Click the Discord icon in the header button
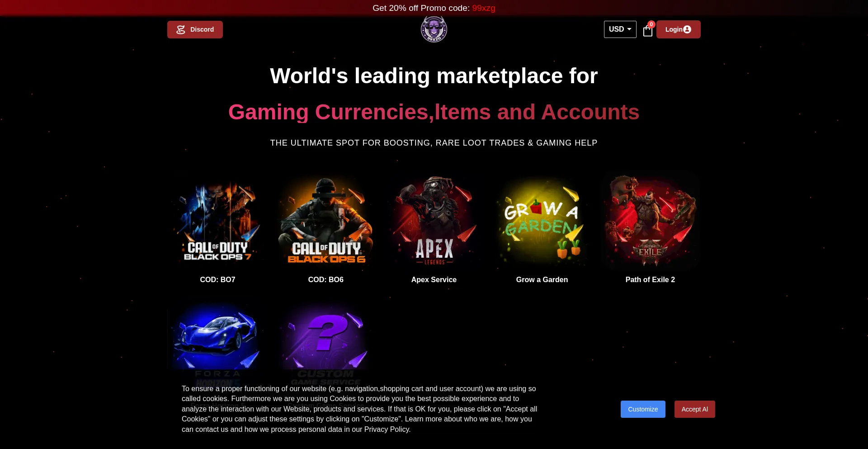Screen dimensions: 868x449 (181, 29)
